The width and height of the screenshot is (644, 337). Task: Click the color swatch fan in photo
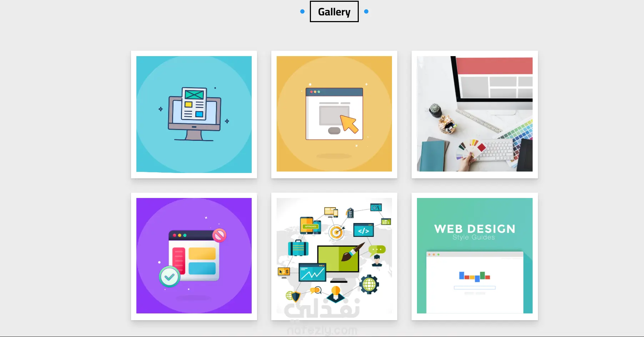click(471, 147)
